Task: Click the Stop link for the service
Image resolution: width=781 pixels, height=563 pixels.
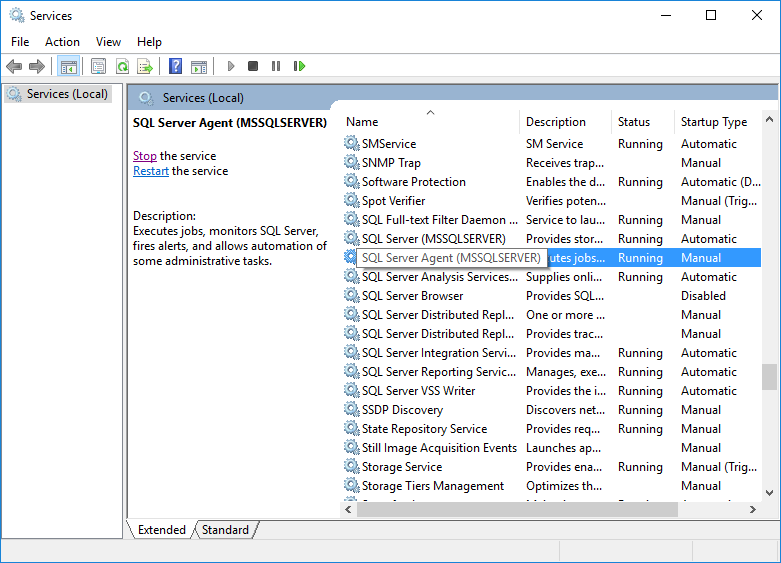Action: tap(144, 156)
